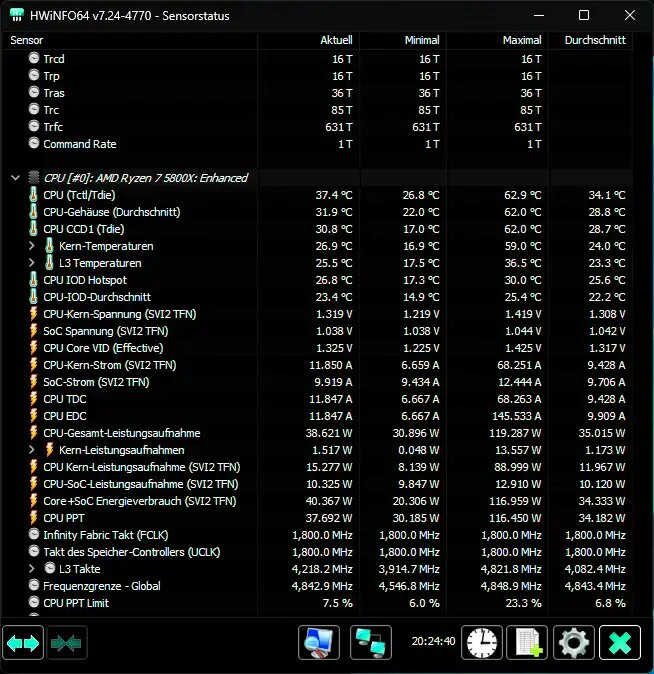Click the 20:24:40 elapsed time display
This screenshot has height=674, width=654.
(433, 641)
